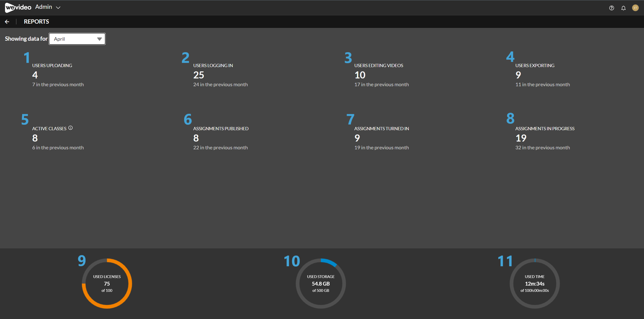Select the Assignments Published label

tap(221, 129)
